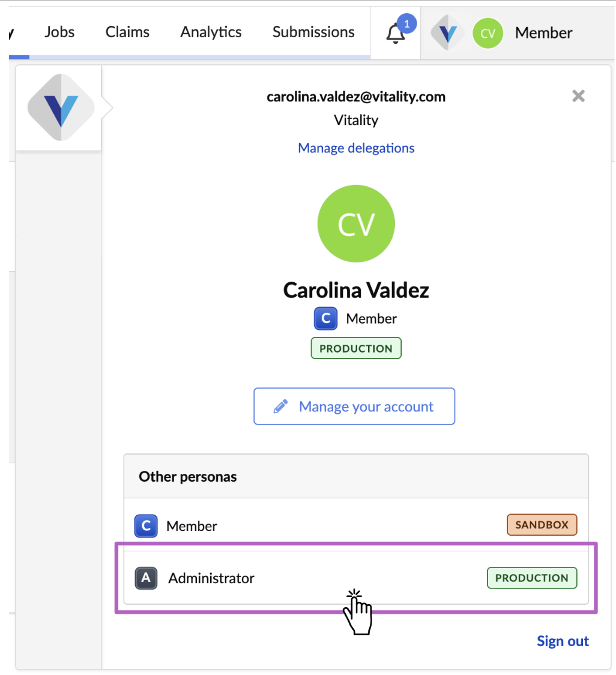Click the large green CV profile avatar
Image resolution: width=616 pixels, height=675 pixels.
pyautogui.click(x=356, y=224)
